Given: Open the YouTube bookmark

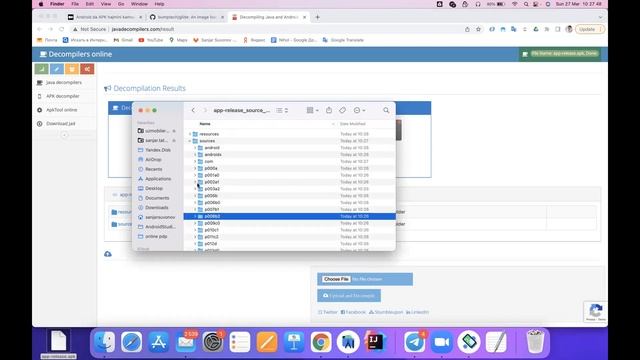Looking at the screenshot, I should pos(151,40).
